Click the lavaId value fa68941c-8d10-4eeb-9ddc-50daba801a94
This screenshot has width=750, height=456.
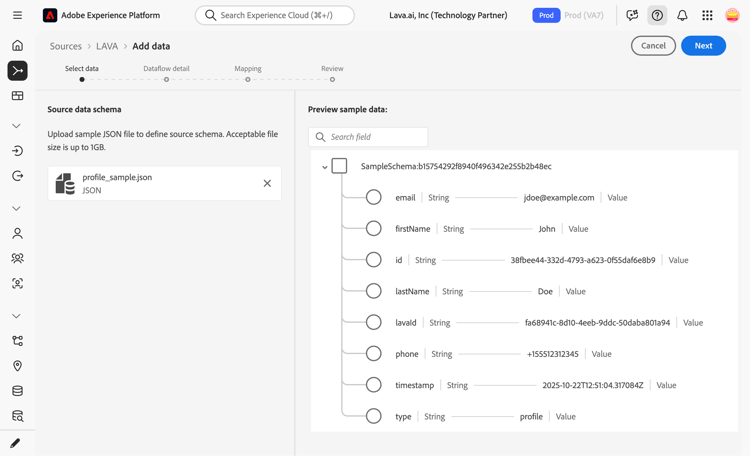pyautogui.click(x=597, y=323)
